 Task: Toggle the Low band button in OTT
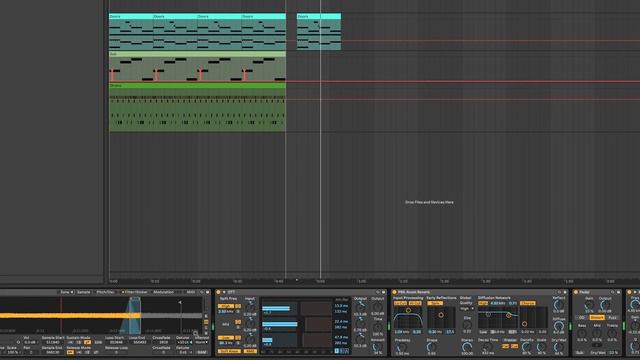[226, 338]
